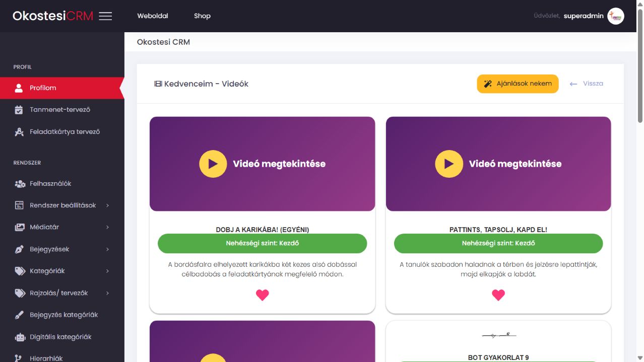Image resolution: width=644 pixels, height=362 pixels.
Task: Click the Médiatár images icon
Action: tap(20, 227)
